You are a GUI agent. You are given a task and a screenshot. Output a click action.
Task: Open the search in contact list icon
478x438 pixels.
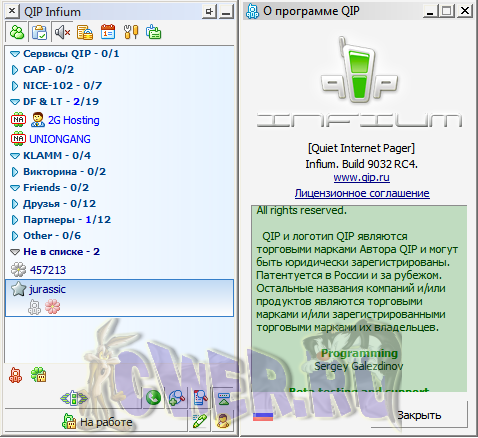point(200,398)
